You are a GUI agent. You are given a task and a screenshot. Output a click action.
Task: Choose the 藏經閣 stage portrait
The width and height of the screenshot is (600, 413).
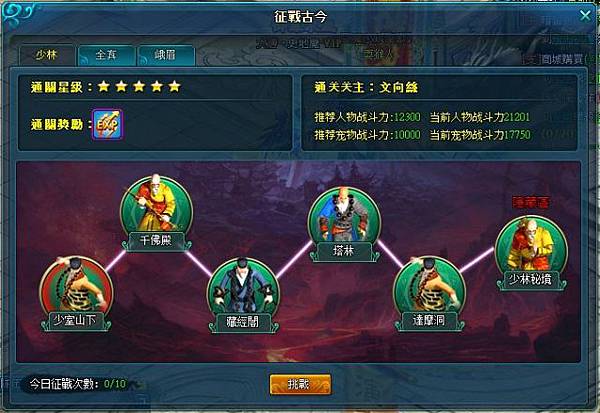(243, 295)
